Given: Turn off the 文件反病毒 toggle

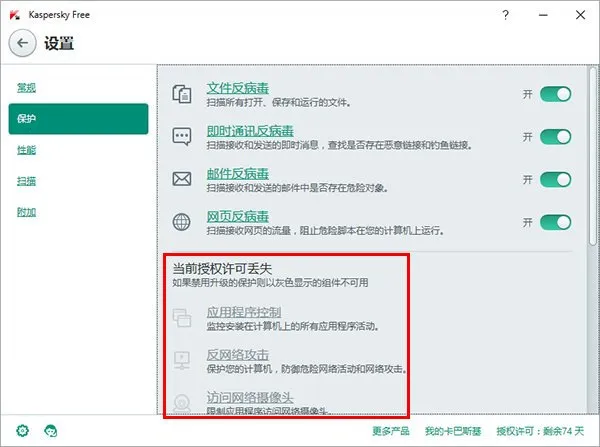Looking at the screenshot, I should pos(555,94).
